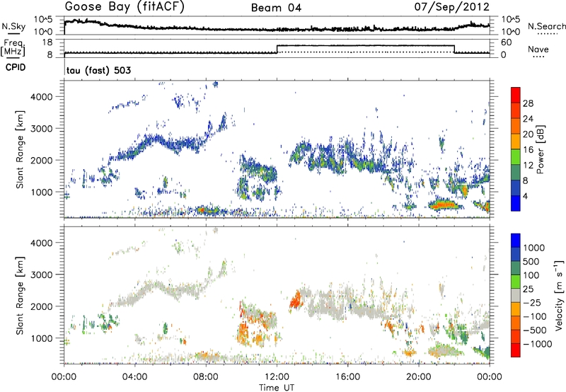Click the '60' Nave axis label

point(506,42)
